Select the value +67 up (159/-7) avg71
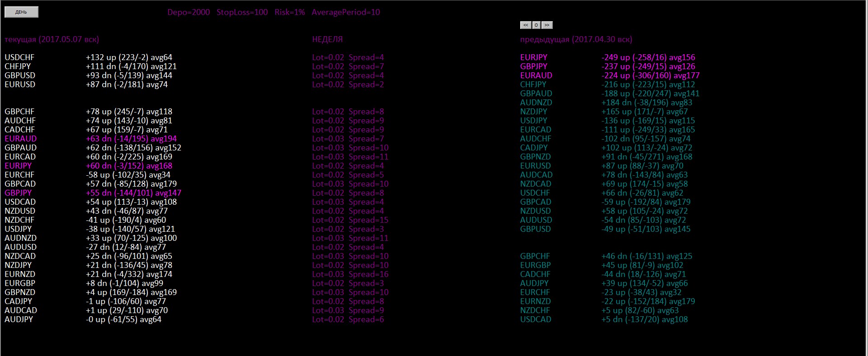This screenshot has width=868, height=356. [127, 130]
